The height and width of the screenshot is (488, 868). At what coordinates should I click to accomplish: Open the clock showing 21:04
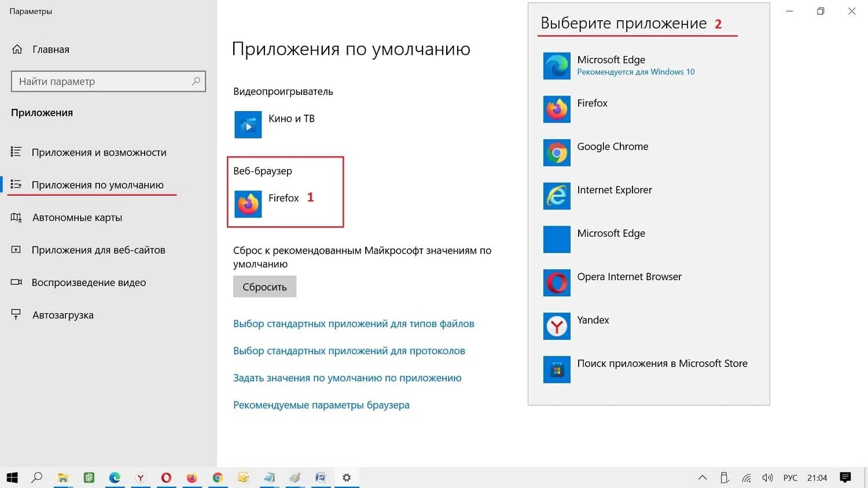click(817, 478)
